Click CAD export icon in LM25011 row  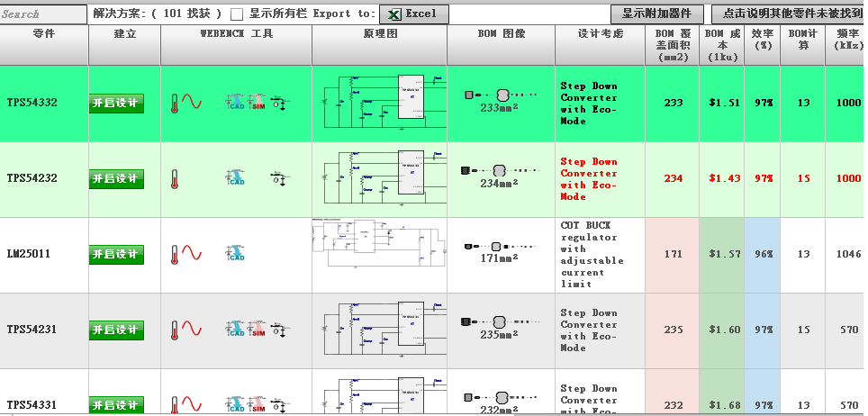click(235, 254)
